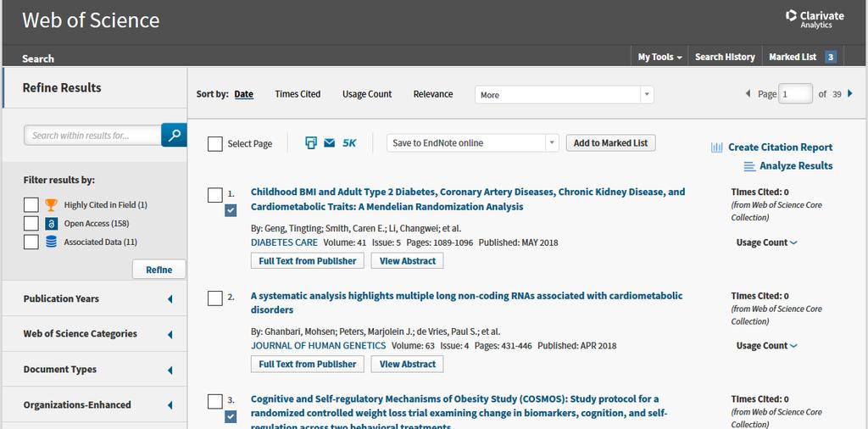The width and height of the screenshot is (868, 429).
Task: Open the My Tools dropdown menu
Action: point(659,57)
